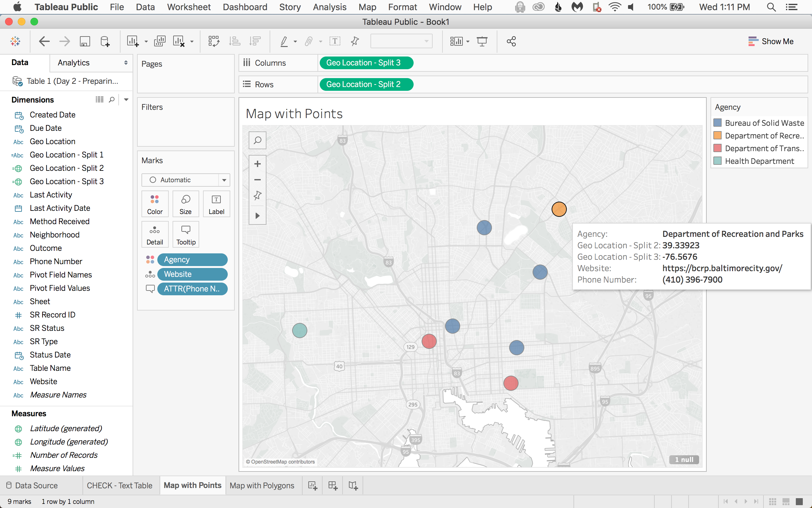Sort ascending using the toolbar icon
This screenshot has height=508, width=812.
pos(234,41)
